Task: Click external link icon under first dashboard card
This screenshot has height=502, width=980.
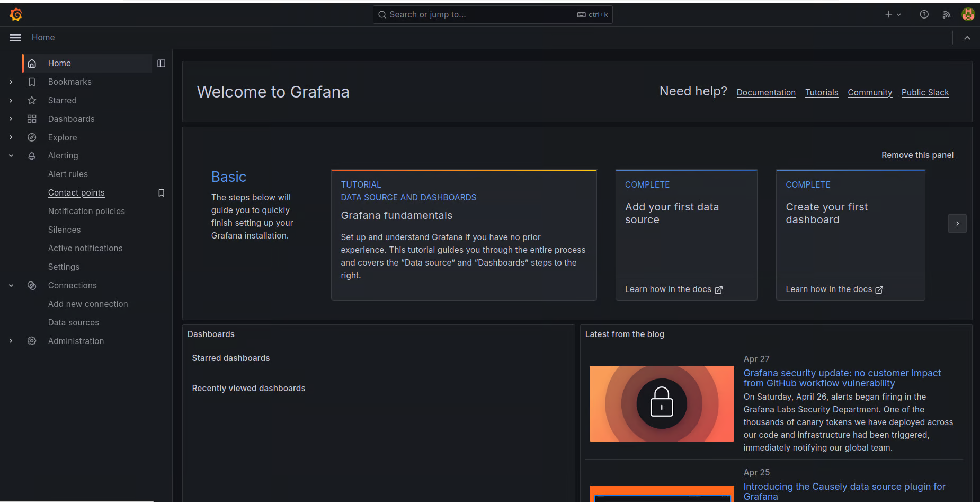Action: (879, 290)
